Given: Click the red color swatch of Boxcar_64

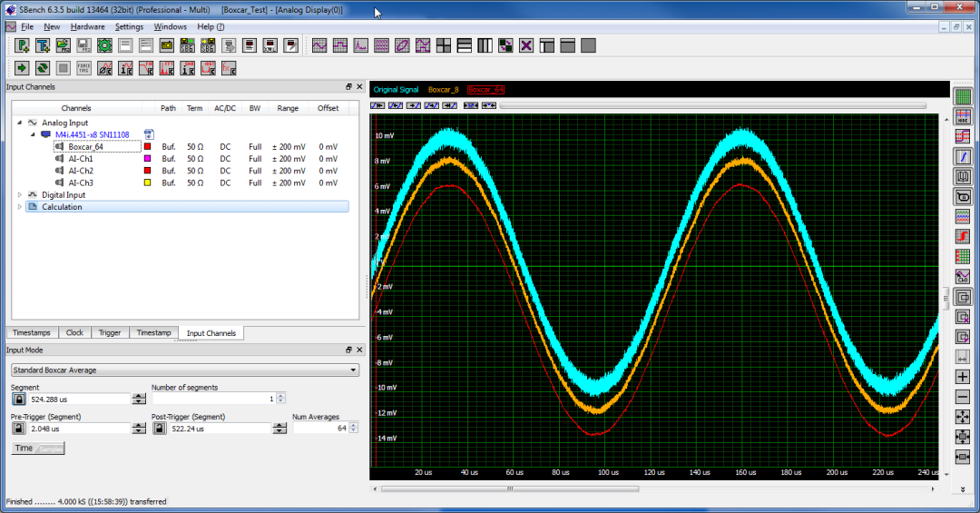Looking at the screenshot, I should click(147, 146).
